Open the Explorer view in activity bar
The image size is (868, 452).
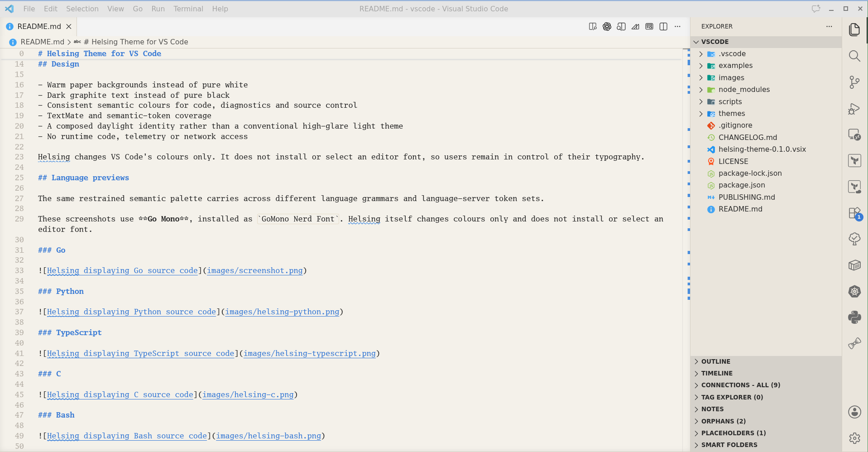(x=854, y=30)
